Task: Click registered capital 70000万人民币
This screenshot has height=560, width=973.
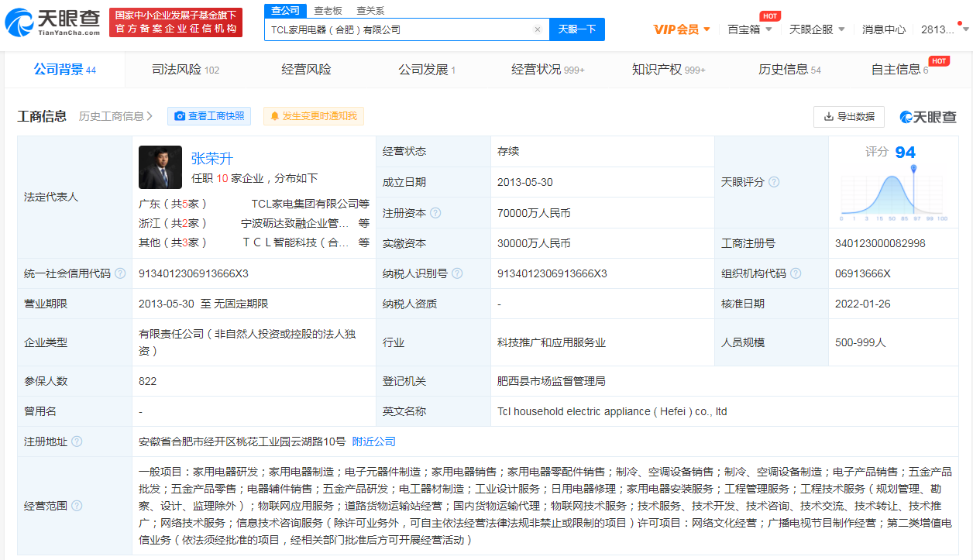Action: coord(534,213)
